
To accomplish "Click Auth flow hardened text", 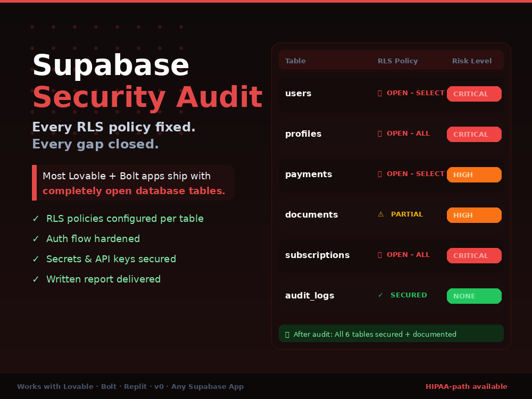I will coord(93,239).
